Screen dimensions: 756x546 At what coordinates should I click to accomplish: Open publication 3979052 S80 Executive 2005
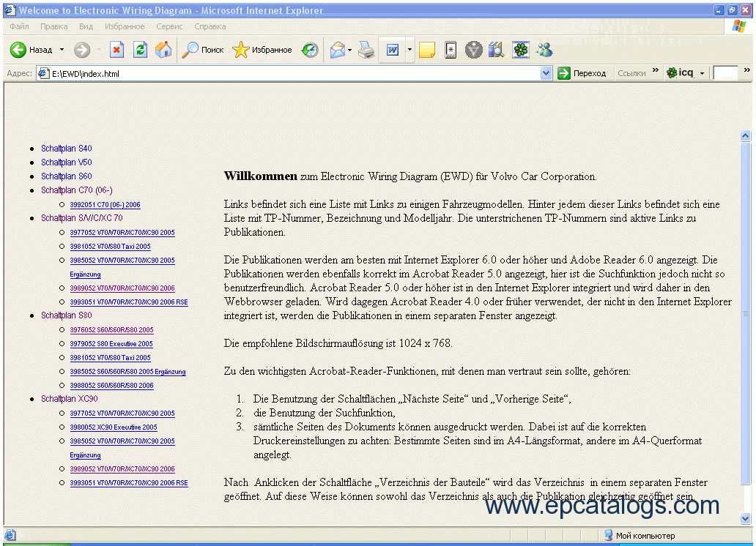pos(111,344)
